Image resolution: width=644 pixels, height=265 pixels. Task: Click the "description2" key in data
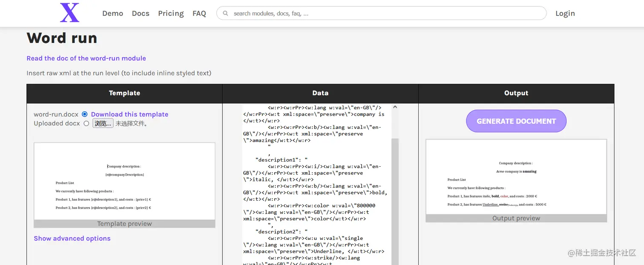tap(277, 232)
